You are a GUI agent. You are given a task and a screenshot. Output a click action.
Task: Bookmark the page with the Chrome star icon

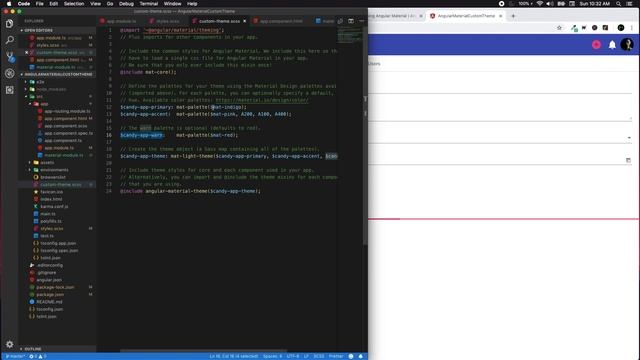559,28
